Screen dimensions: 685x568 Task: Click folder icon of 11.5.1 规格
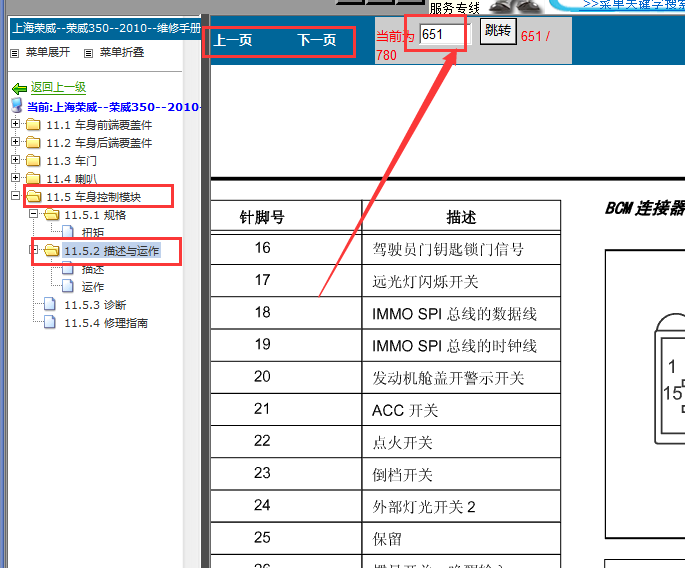(52, 215)
